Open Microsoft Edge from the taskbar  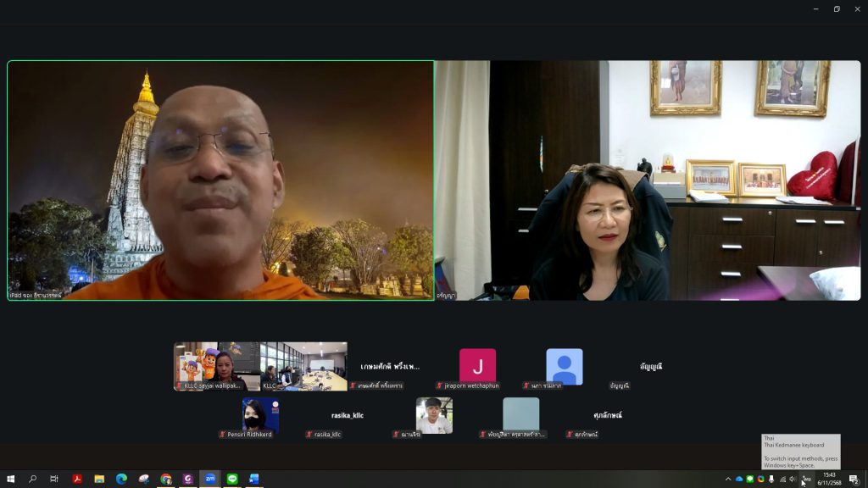(x=121, y=479)
